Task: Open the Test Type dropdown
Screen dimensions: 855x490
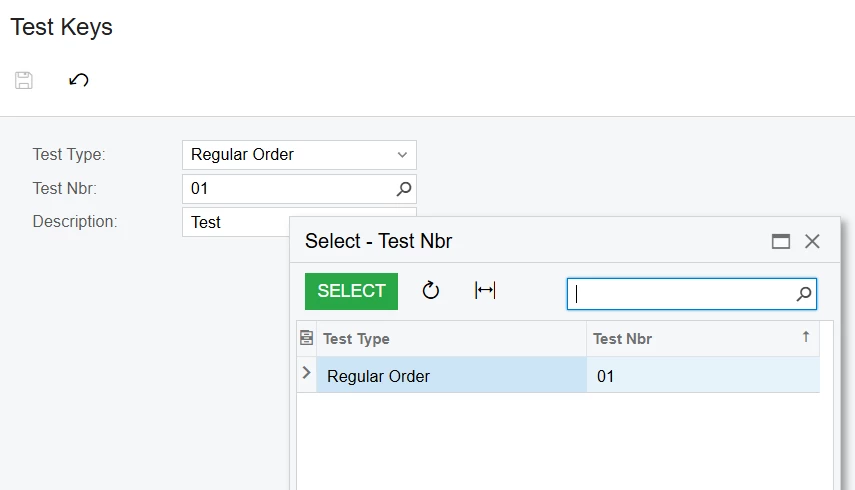Action: 402,155
